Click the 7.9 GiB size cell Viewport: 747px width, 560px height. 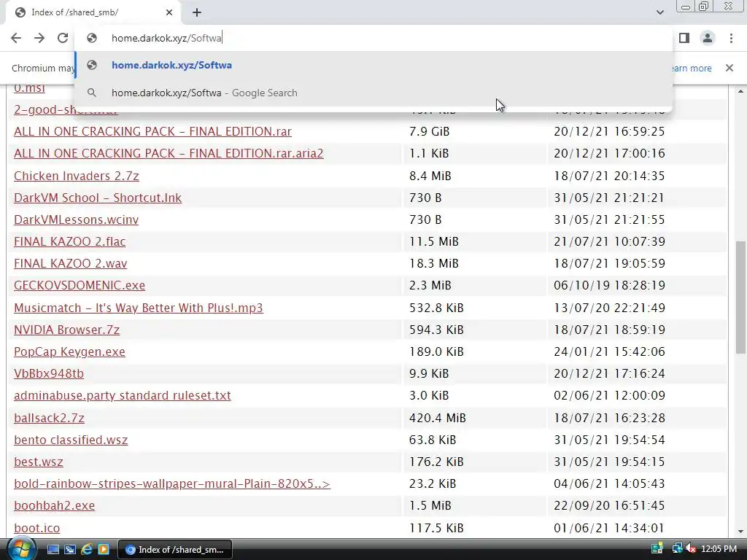[x=429, y=131]
